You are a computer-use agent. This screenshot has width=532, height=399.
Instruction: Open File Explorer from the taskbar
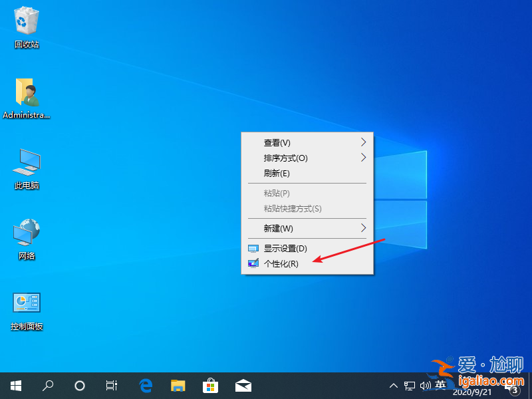(x=178, y=385)
